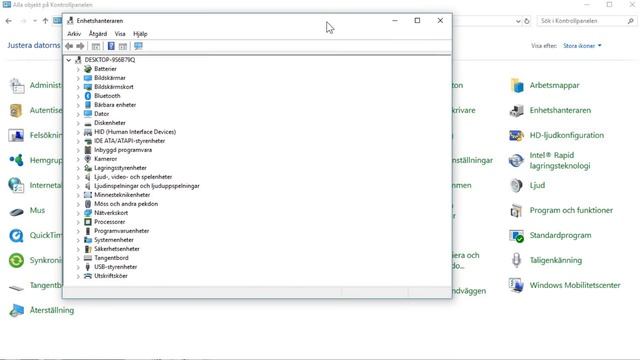The image size is (640, 360).
Task: Click the blue Help icon in Device Manager toolbar
Action: click(111, 46)
